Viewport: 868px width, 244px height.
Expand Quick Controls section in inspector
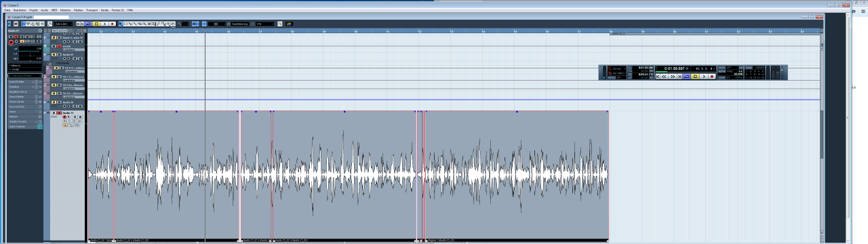pos(25,126)
